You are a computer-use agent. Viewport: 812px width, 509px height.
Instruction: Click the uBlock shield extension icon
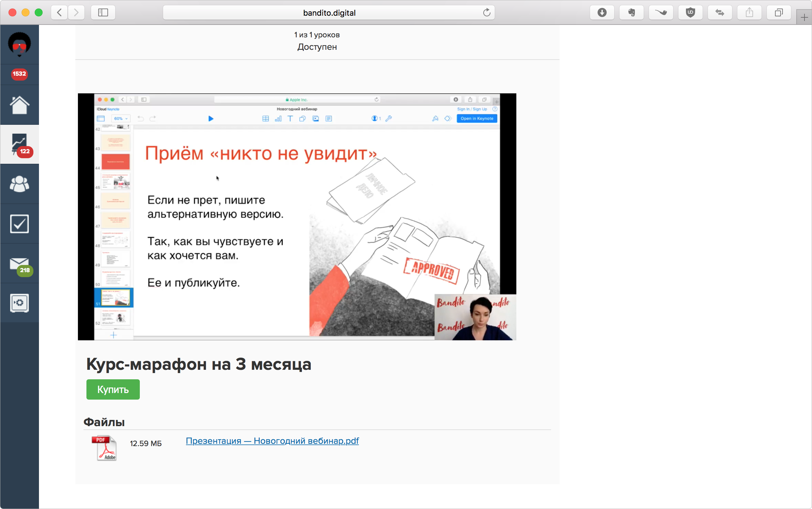point(690,13)
